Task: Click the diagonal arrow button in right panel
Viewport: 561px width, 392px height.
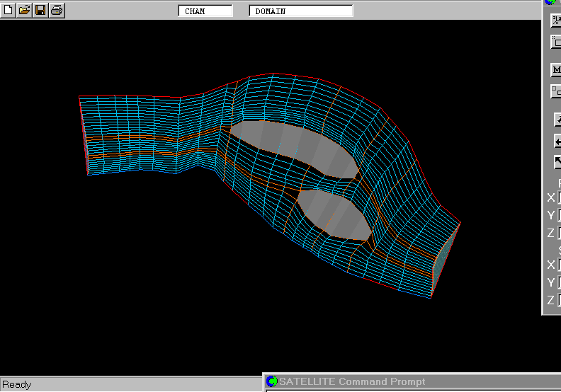Action: coord(557,162)
